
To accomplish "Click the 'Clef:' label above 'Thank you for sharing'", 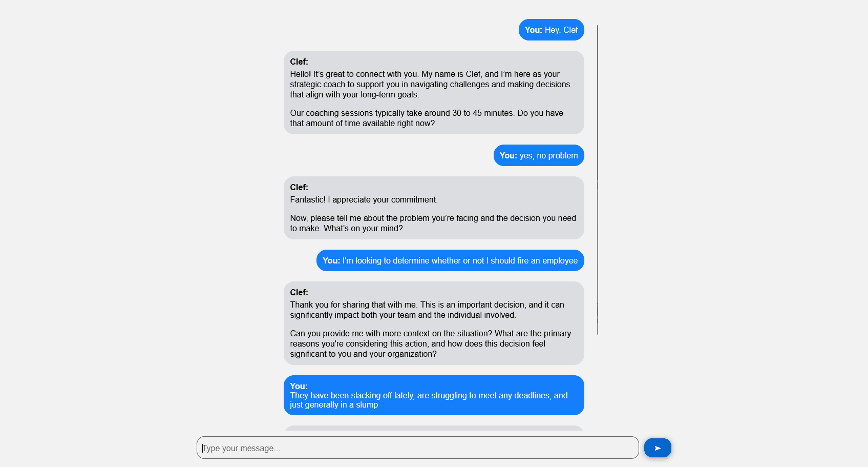I will 299,292.
